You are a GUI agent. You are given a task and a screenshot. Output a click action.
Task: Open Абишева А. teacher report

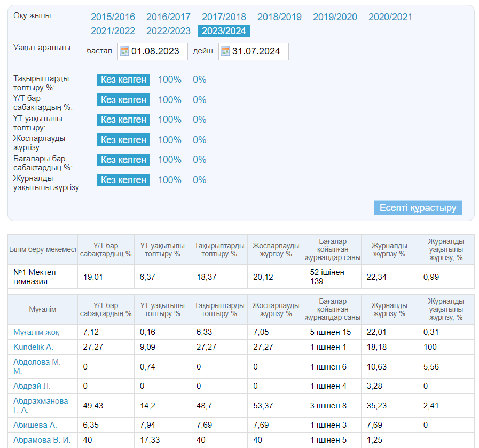tap(35, 425)
